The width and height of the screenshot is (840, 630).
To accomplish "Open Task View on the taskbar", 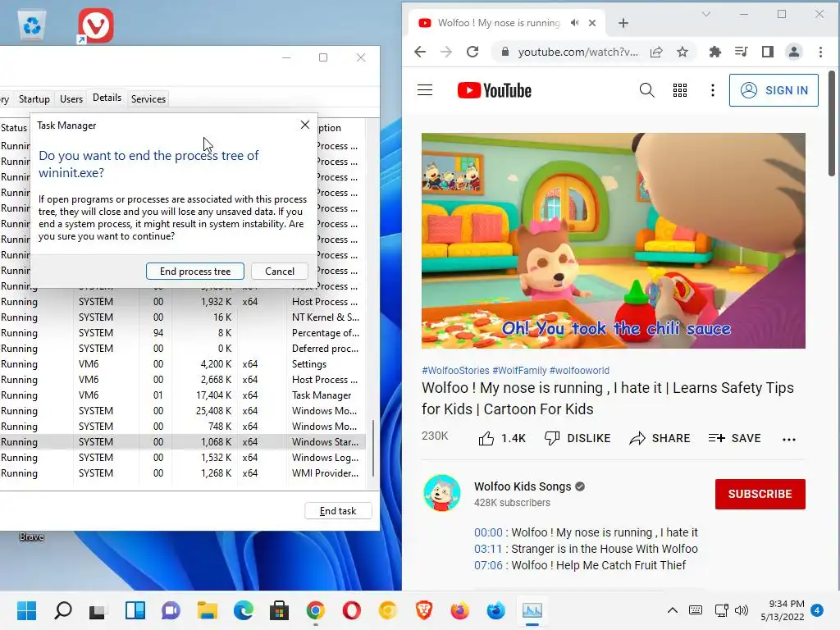I will [x=98, y=610].
